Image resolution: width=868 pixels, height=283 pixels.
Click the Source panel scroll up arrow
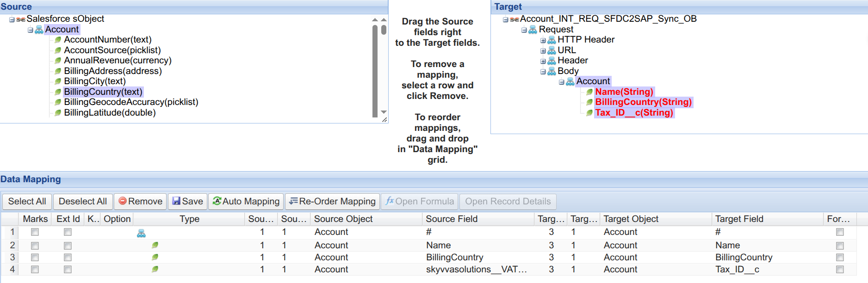coord(384,20)
